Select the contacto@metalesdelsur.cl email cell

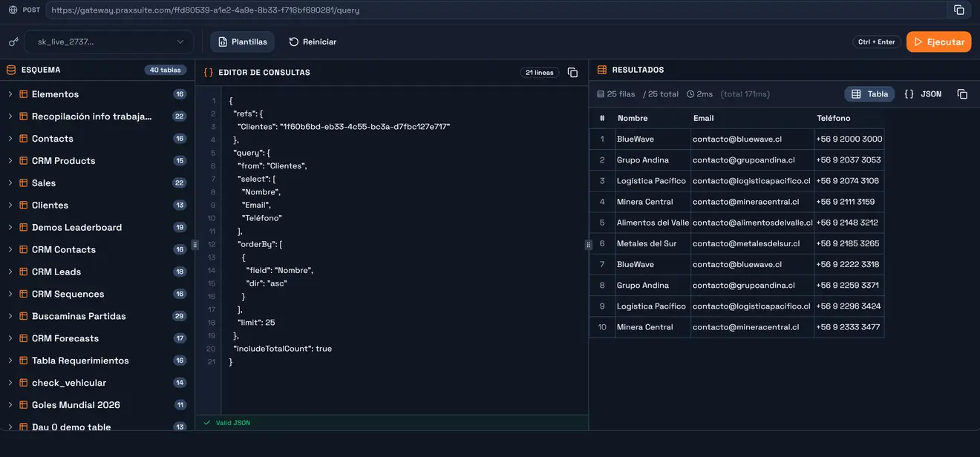752,243
